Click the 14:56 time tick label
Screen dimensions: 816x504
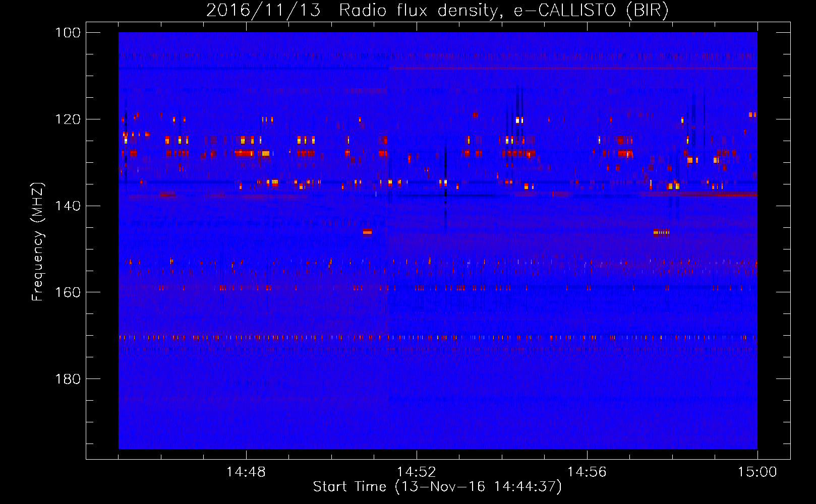tap(587, 472)
